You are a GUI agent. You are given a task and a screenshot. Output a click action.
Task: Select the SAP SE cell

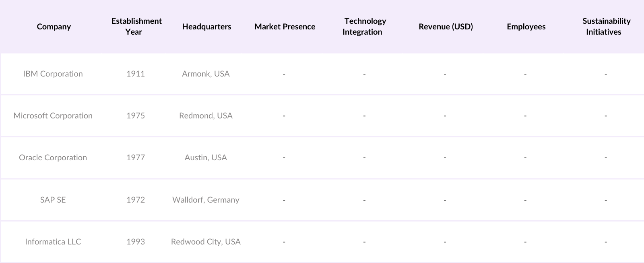point(53,200)
